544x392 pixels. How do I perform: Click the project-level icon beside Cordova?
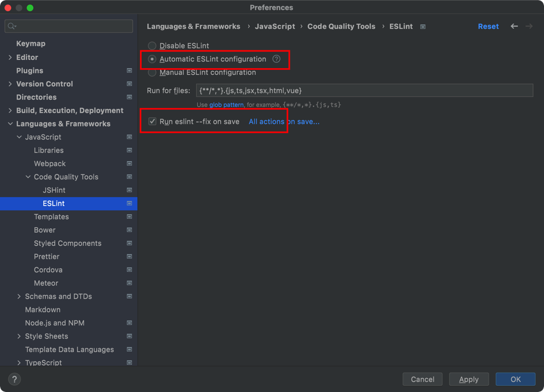[130, 270]
